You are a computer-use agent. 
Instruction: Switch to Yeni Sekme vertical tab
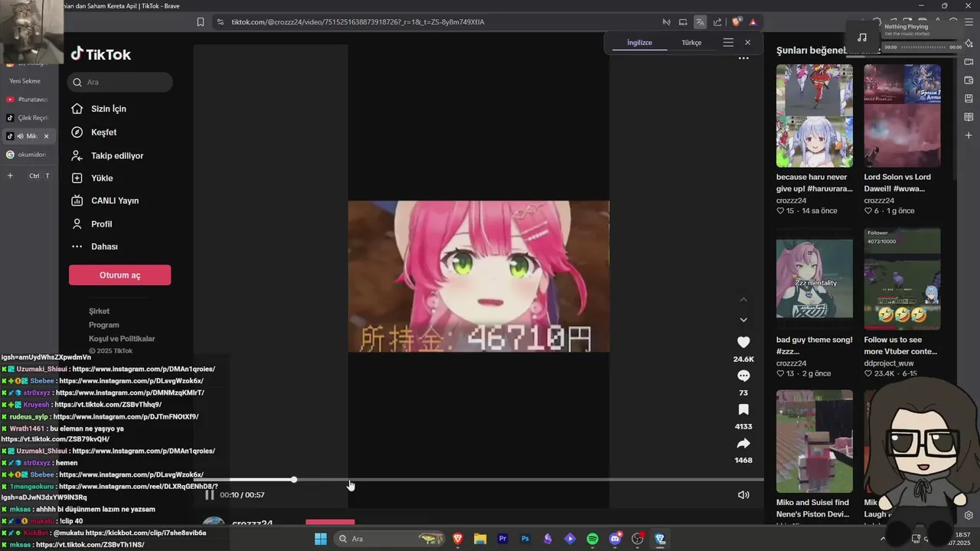(28, 81)
